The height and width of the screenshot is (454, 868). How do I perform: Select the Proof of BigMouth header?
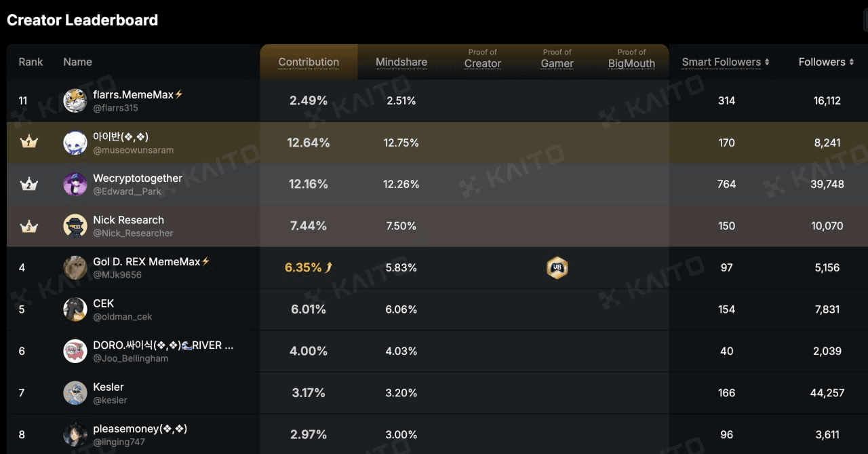[x=631, y=59]
